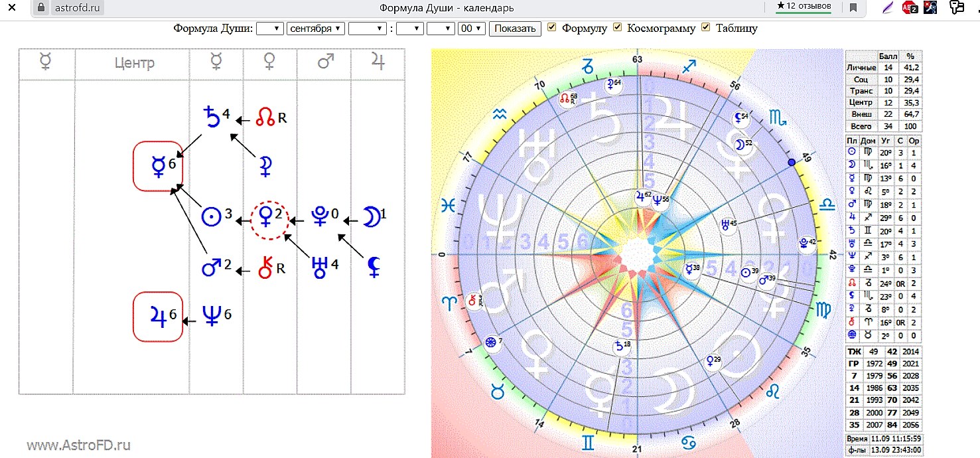Click Saturn marker 18 on the chart

point(621,346)
